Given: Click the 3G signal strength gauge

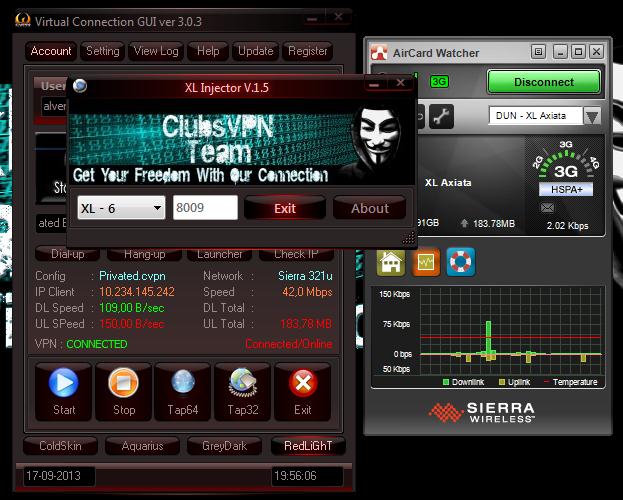Looking at the screenshot, I should coord(566,161).
